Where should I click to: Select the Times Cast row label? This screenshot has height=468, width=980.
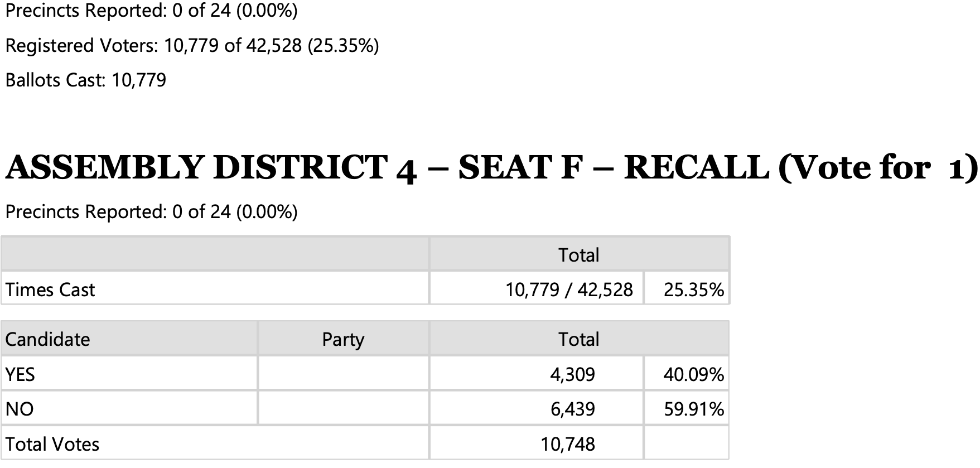[x=50, y=290]
